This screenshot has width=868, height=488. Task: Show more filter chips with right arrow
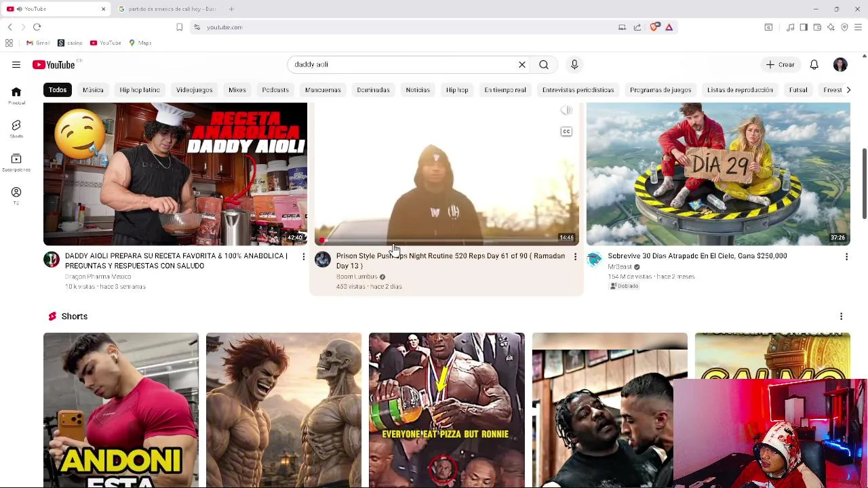coord(848,89)
